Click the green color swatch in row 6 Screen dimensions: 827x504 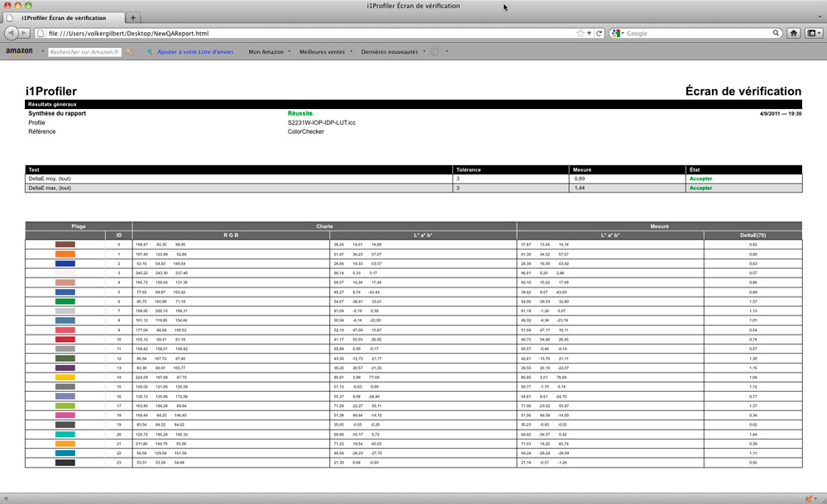click(65, 302)
